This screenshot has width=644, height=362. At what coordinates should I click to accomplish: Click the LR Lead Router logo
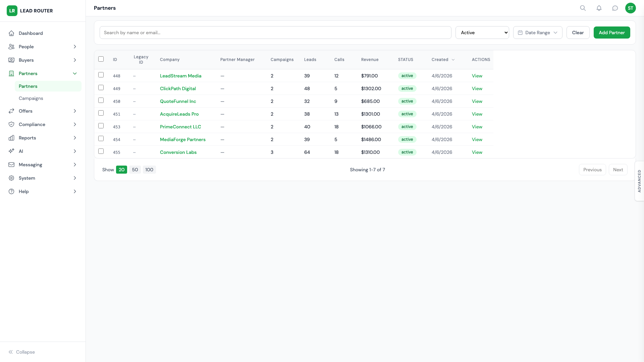coord(12,11)
